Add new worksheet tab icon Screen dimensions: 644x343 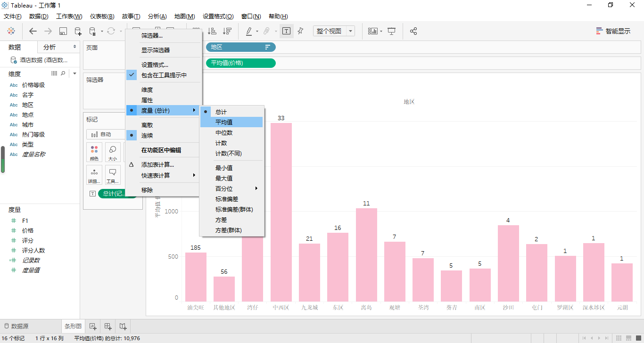(x=93, y=326)
